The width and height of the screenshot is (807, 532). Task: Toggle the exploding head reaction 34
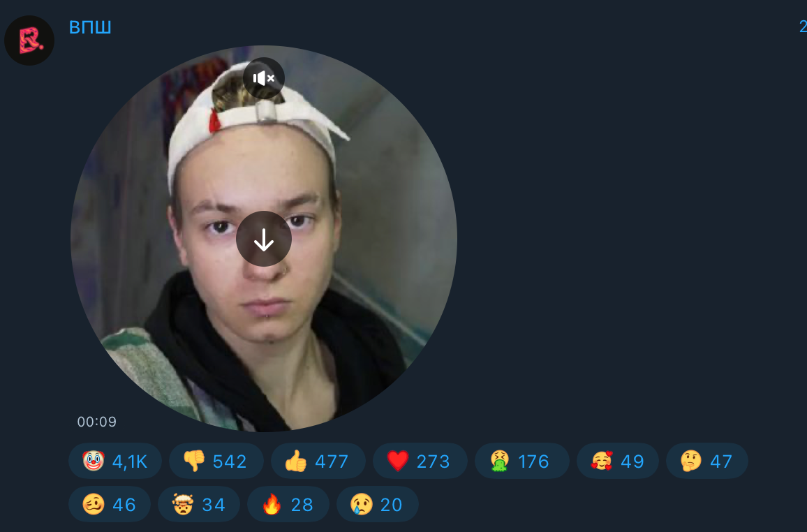[199, 504]
